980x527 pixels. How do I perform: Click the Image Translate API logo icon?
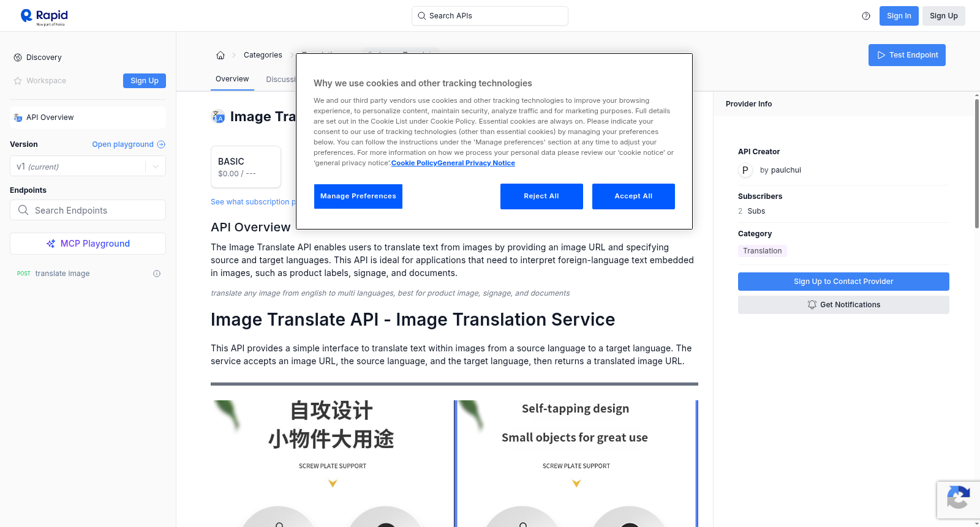coord(218,116)
